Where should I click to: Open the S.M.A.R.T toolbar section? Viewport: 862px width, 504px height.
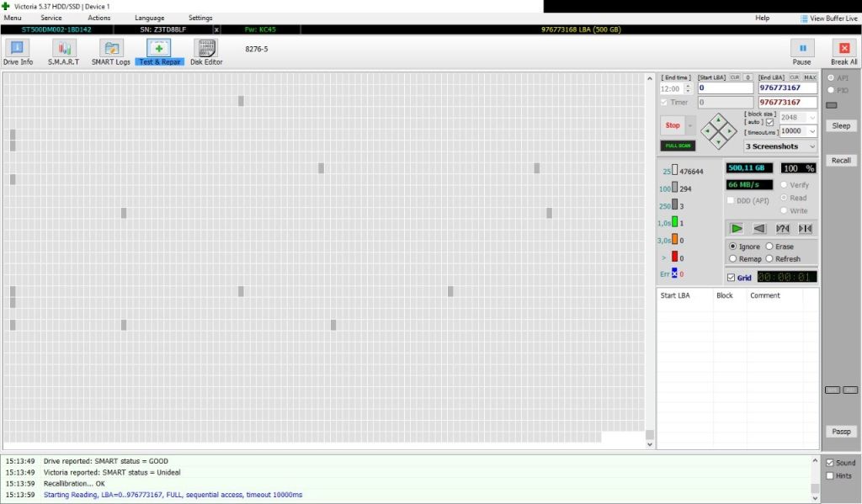click(x=64, y=52)
